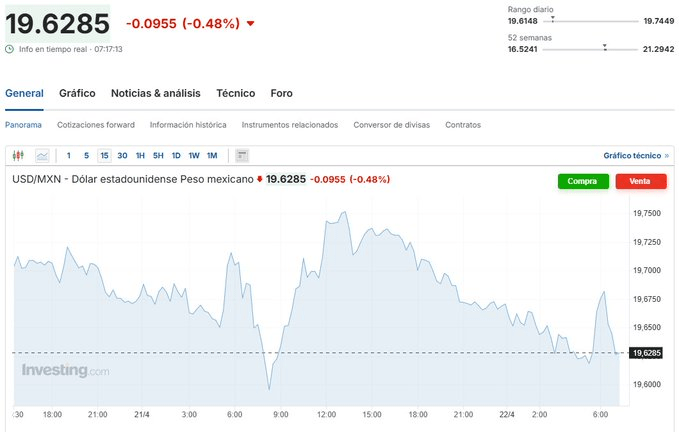This screenshot has width=679, height=432.
Task: Click the red Venta button
Action: point(641,181)
